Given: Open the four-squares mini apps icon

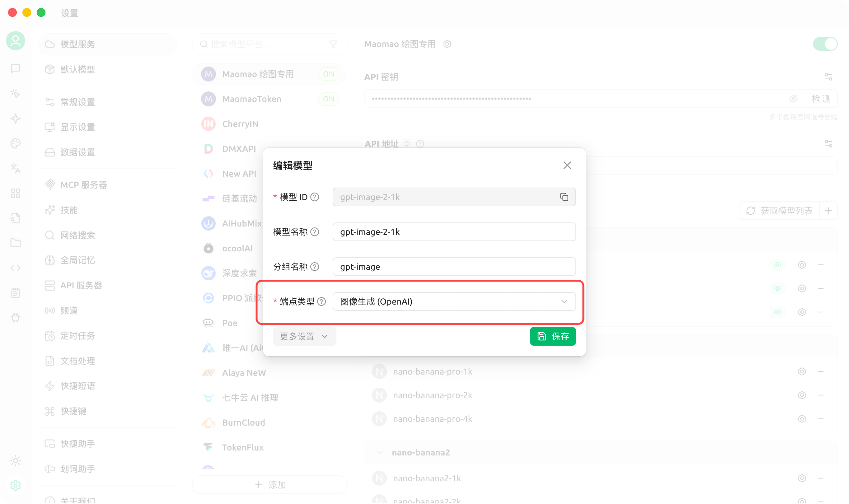Looking at the screenshot, I should (16, 193).
